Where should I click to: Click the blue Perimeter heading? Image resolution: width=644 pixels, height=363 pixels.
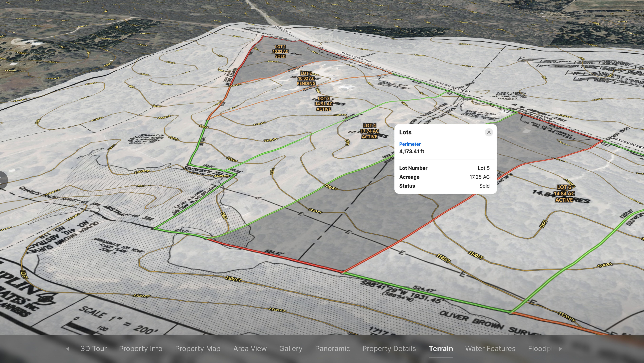410,144
